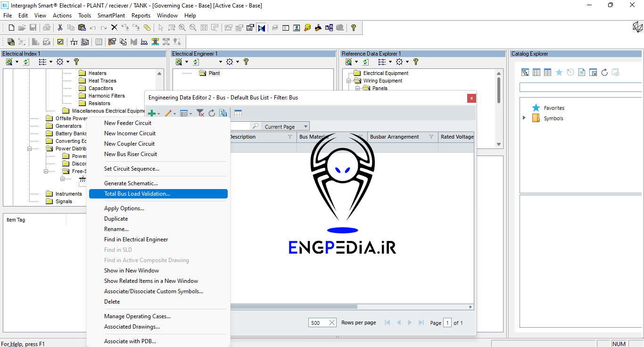Collapse the Panels node in Reference Data Explorer

click(357, 88)
